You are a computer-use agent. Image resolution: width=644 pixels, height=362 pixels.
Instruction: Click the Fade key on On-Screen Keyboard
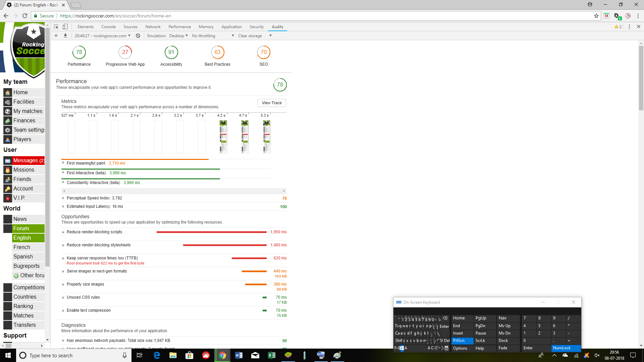click(508, 348)
